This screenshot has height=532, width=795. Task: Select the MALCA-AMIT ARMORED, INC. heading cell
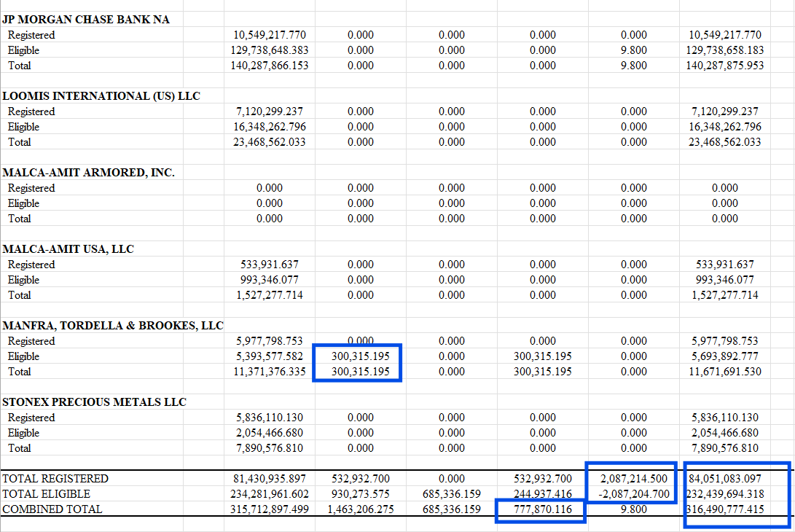pos(88,173)
